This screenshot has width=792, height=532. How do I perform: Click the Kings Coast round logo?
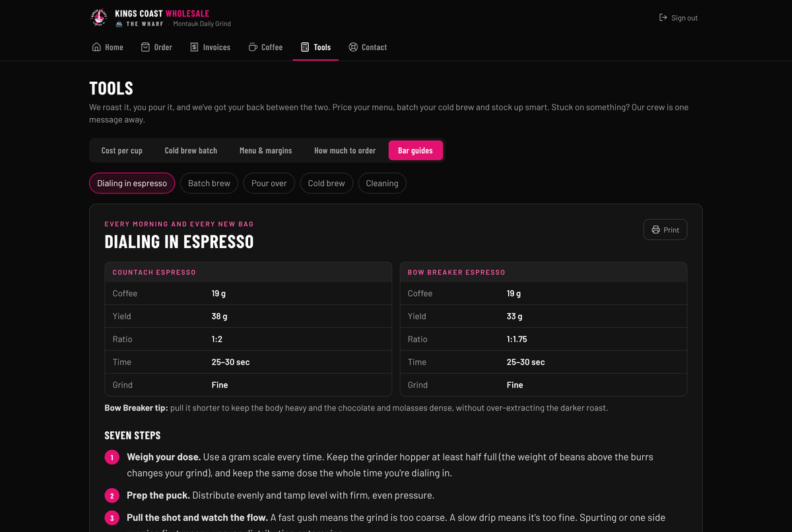point(98,18)
